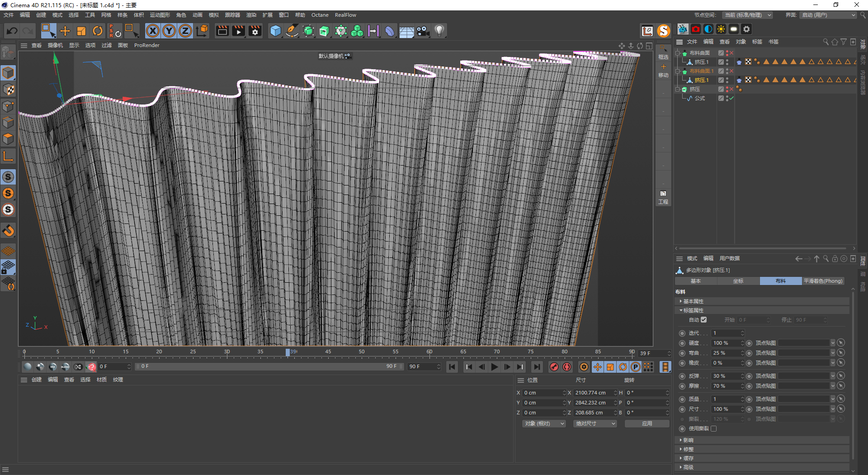Toggle the visibility dots of the 挤压 object

pyautogui.click(x=727, y=89)
